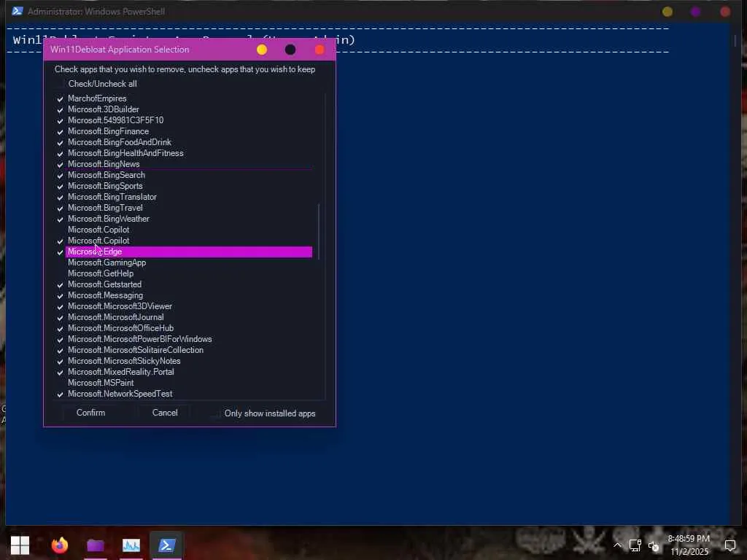
Task: Open the muted volume tray icon
Action: click(653, 545)
